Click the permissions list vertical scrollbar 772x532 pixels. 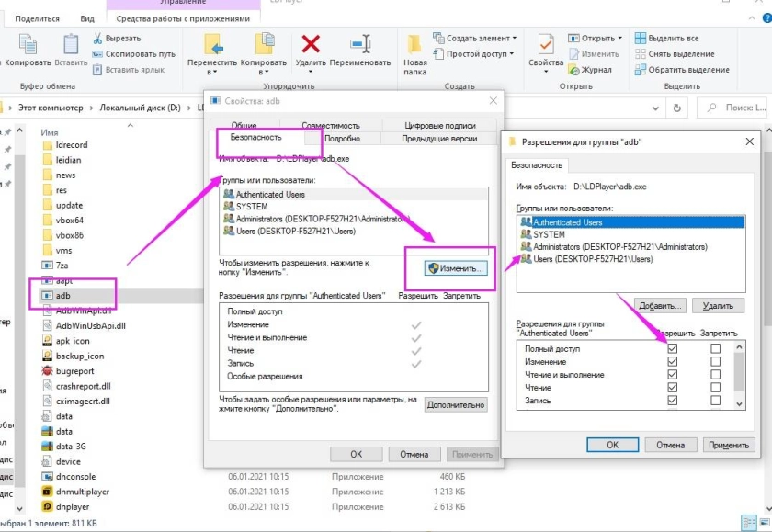pyautogui.click(x=739, y=375)
